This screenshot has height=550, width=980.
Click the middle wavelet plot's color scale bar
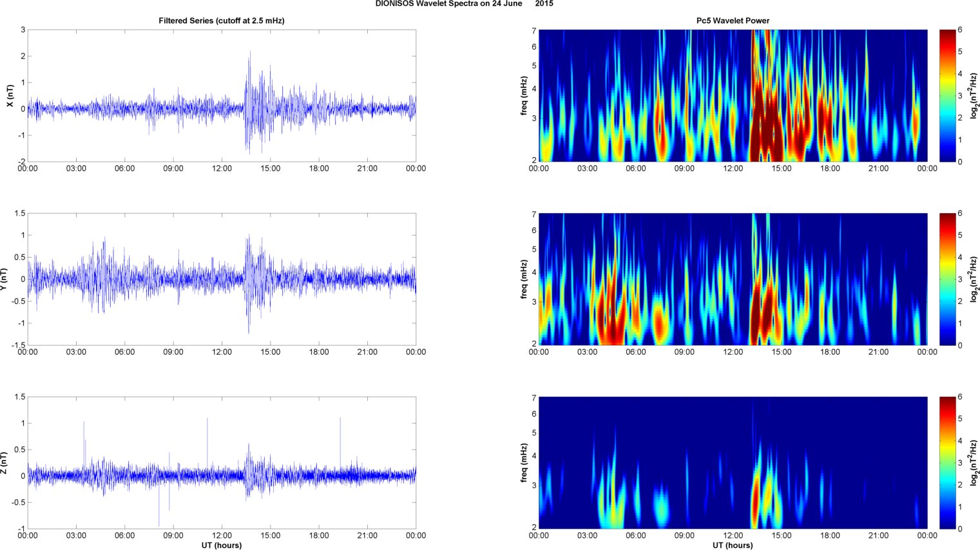947,280
